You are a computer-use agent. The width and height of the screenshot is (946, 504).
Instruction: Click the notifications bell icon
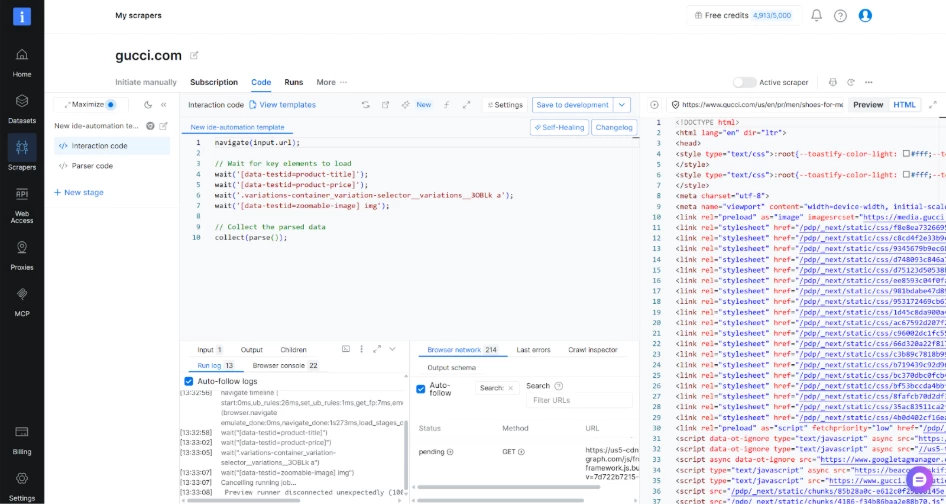[x=816, y=16]
